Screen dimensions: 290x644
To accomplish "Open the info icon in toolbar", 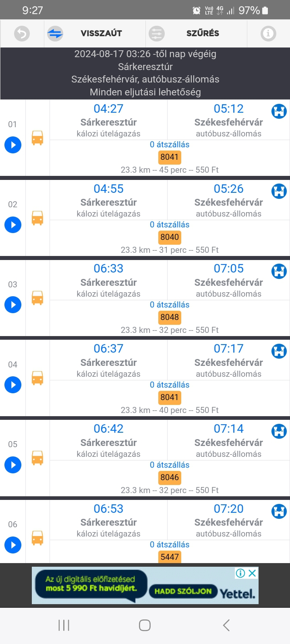I will [x=268, y=33].
